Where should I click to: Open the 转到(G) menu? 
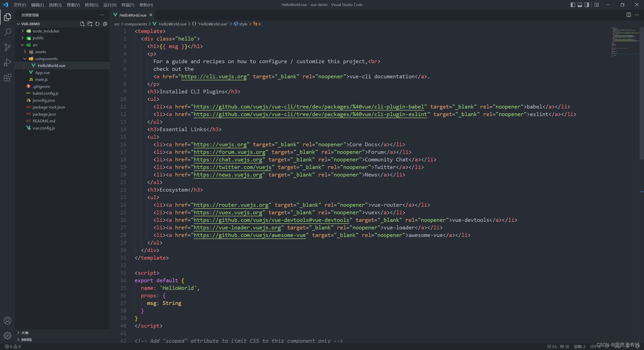(92, 5)
